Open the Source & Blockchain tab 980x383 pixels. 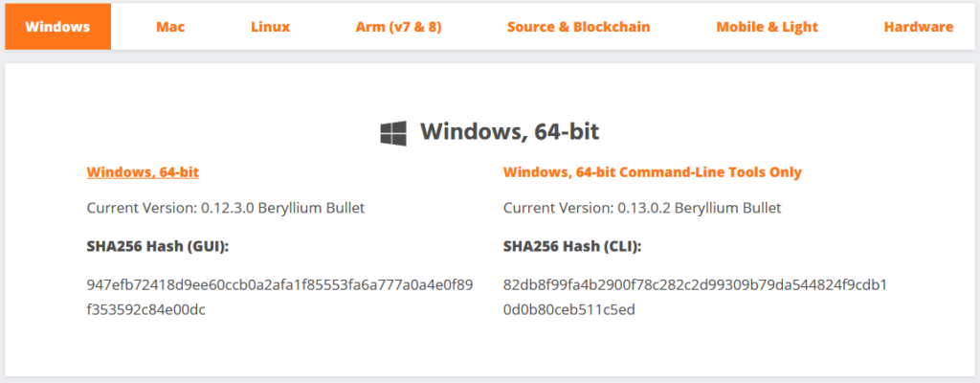click(x=578, y=27)
